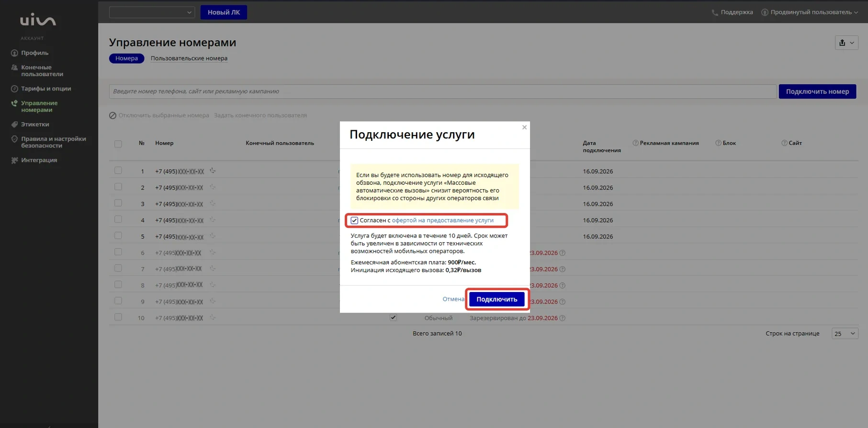Select the checkbox for row 3
Viewport: 868px width, 428px height.
pyautogui.click(x=118, y=203)
